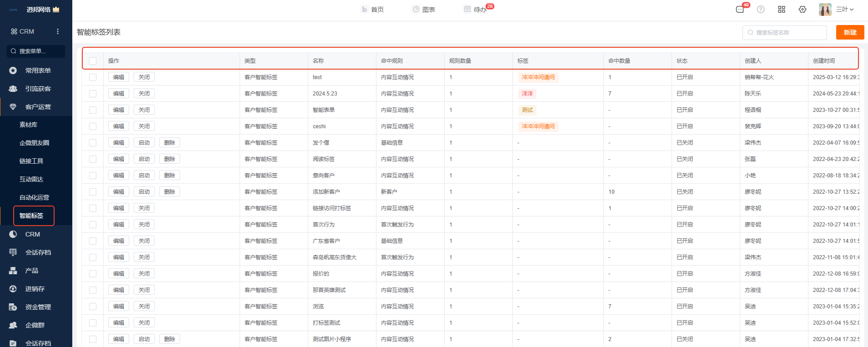Open the notification message icon

pyautogui.click(x=740, y=10)
